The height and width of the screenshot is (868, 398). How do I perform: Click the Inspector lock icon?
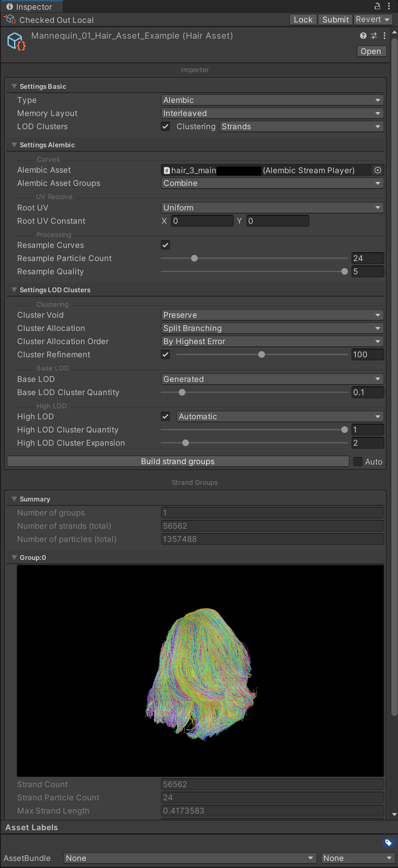point(377,6)
